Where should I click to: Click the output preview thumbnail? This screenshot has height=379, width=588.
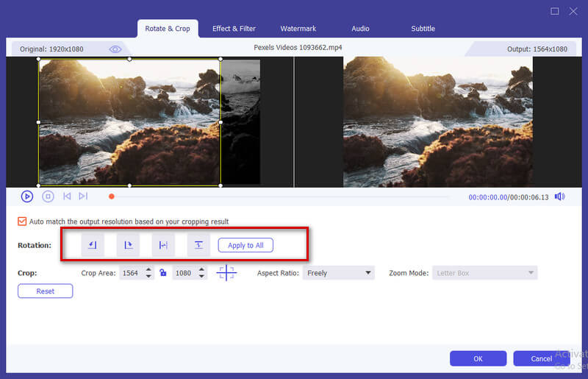pos(438,122)
